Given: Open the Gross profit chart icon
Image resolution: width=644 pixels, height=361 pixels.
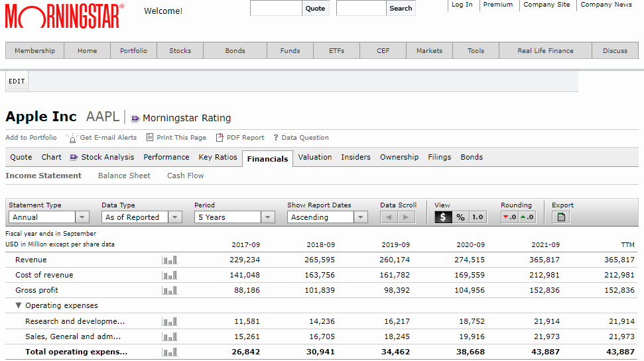Looking at the screenshot, I should pyautogui.click(x=170, y=290).
